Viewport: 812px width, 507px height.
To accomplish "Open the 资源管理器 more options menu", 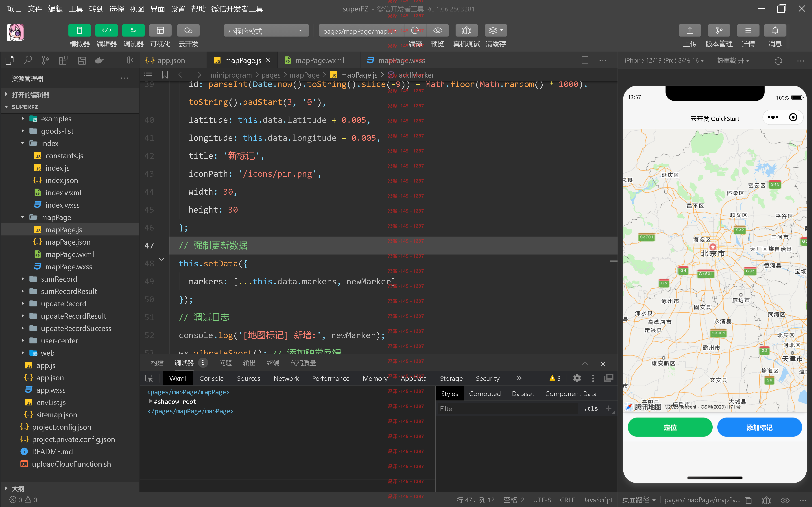I will coord(124,78).
